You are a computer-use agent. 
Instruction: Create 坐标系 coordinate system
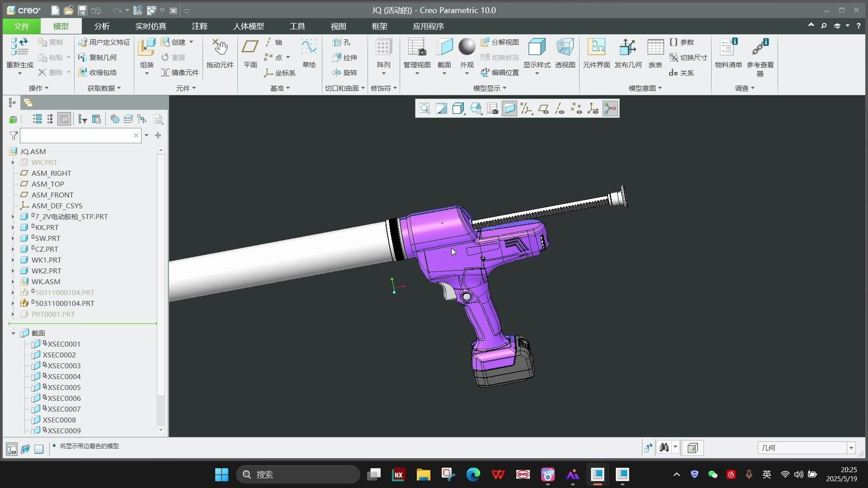click(280, 73)
